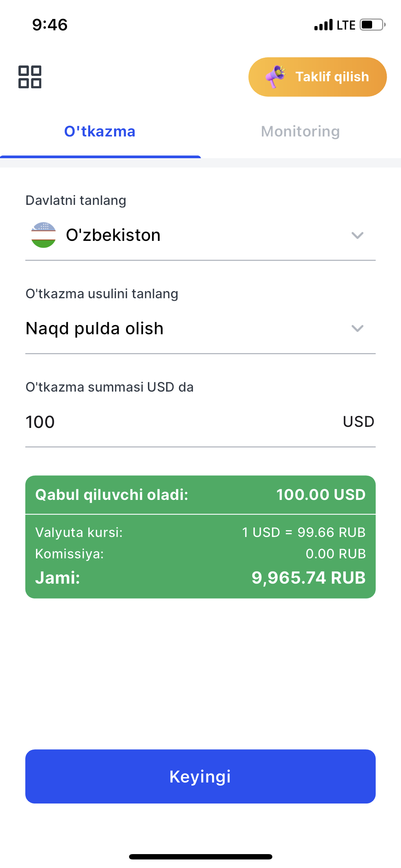Tap the Jami total amount
401x868 pixels.
[308, 578]
